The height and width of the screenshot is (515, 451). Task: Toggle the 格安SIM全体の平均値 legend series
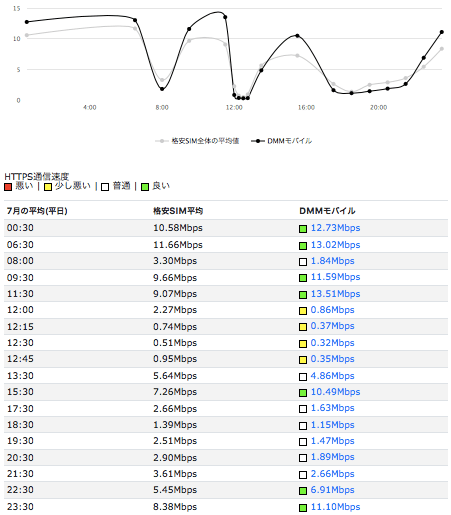pos(197,141)
